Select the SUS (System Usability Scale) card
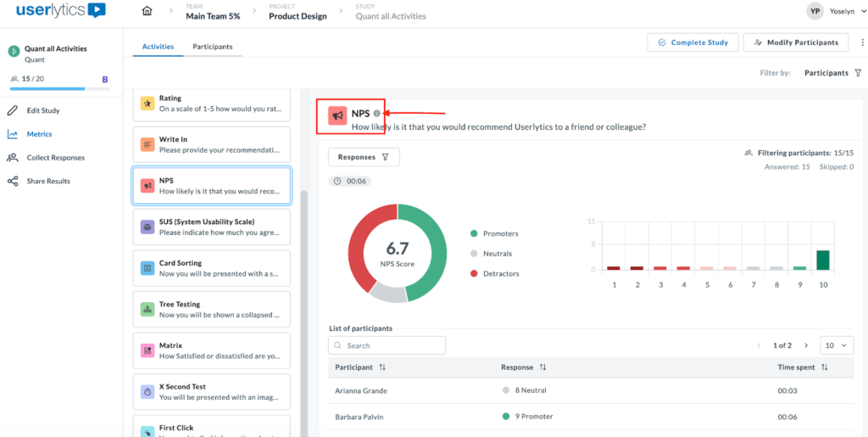Image resolution: width=868 pixels, height=437 pixels. point(211,227)
